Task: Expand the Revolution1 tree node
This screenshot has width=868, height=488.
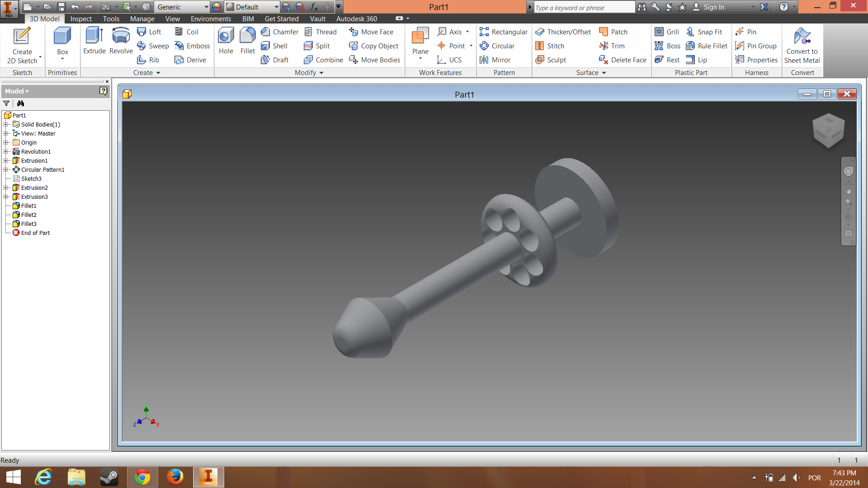Action: (6, 151)
